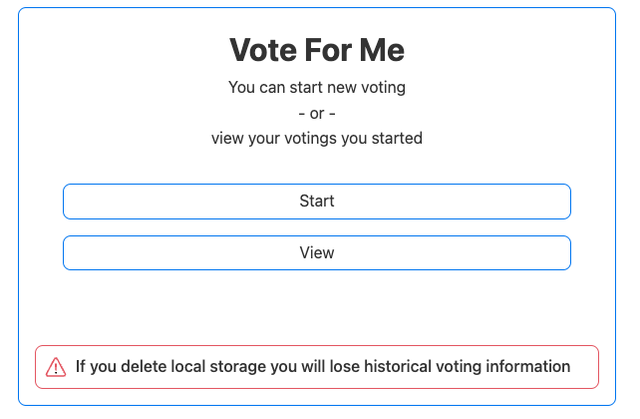Click the "- or -" separator text
The height and width of the screenshot is (419, 640).
click(317, 113)
